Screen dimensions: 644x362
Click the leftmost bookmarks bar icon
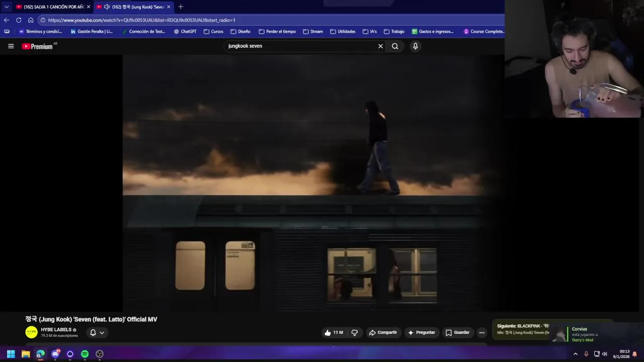click(x=7, y=31)
